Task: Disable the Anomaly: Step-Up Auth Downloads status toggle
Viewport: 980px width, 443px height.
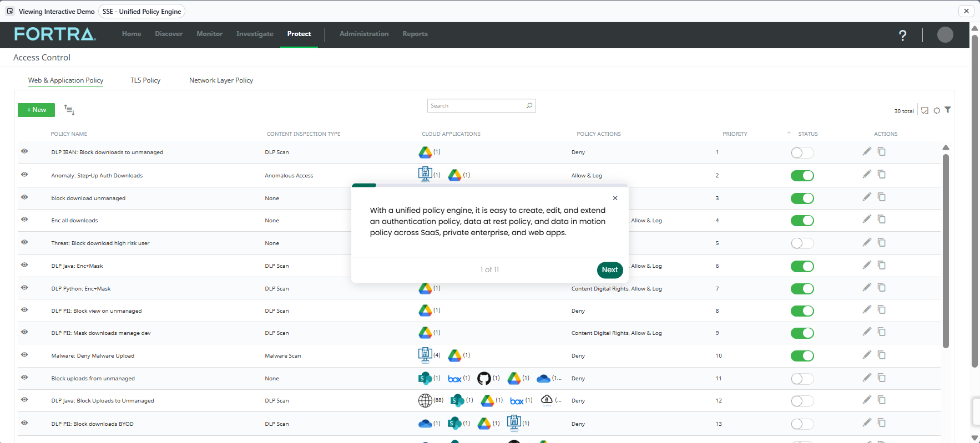Action: (x=802, y=176)
